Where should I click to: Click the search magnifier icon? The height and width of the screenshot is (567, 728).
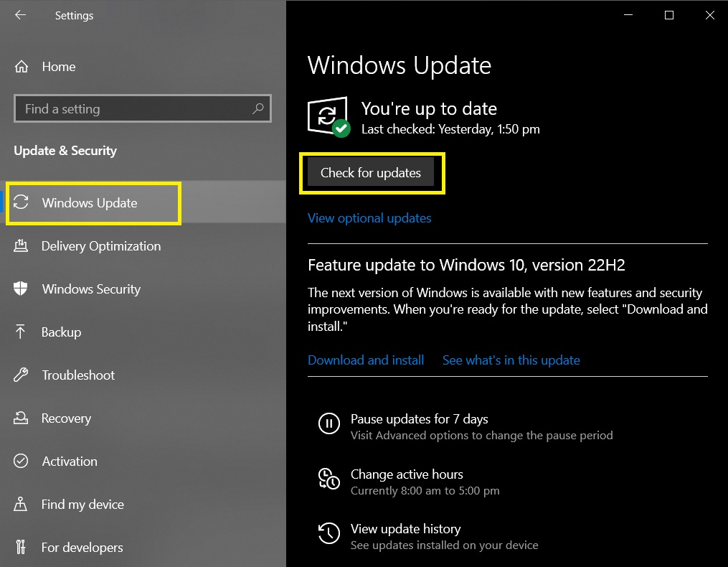258,109
